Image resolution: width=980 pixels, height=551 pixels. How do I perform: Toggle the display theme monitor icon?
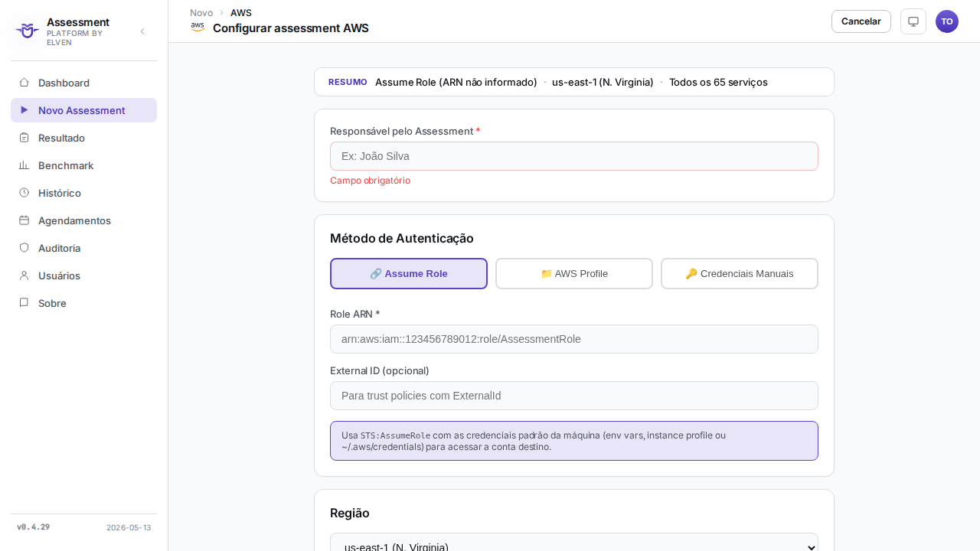pos(913,21)
